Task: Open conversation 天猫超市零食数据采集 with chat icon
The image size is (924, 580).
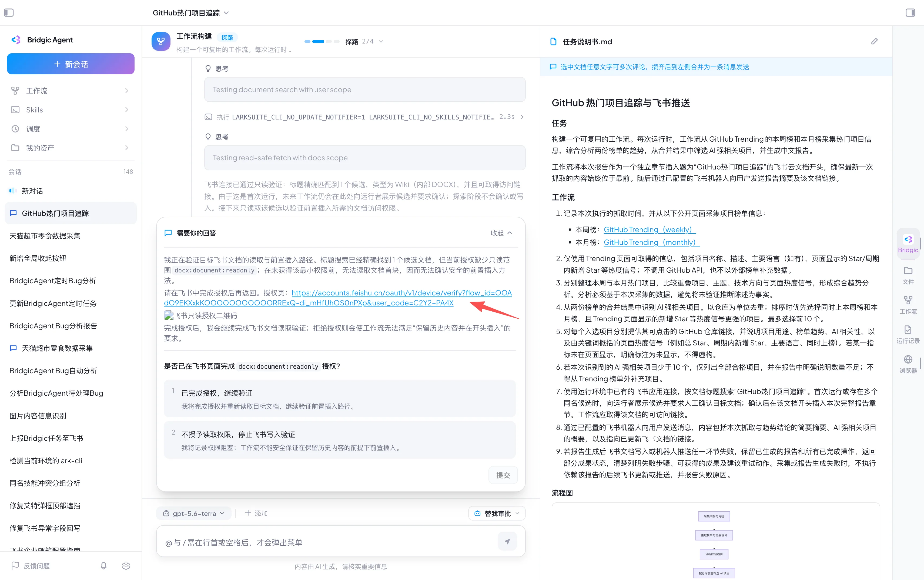Action: [x=71, y=348]
